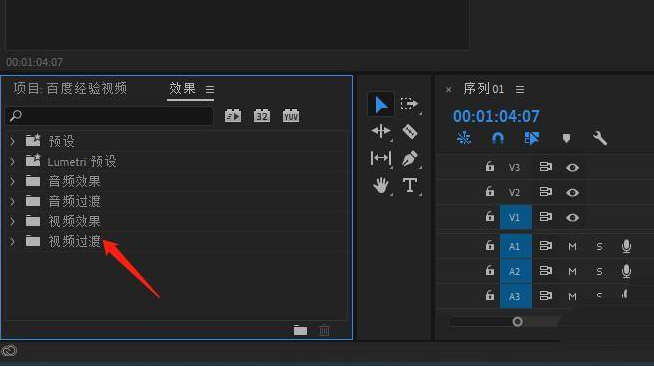The image size is (654, 367).
Task: Toggle Snap magnet in timeline
Action: point(498,138)
